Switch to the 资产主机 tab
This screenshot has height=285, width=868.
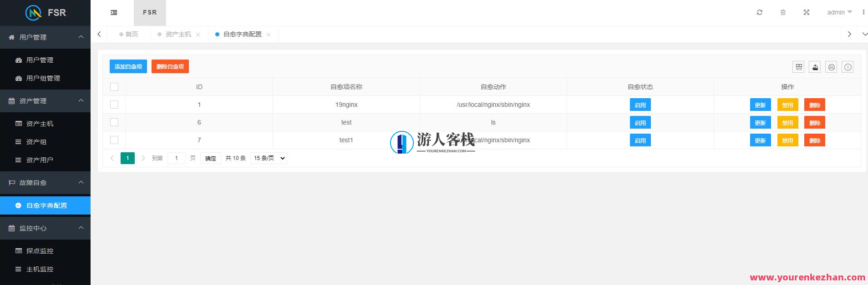pyautogui.click(x=178, y=34)
